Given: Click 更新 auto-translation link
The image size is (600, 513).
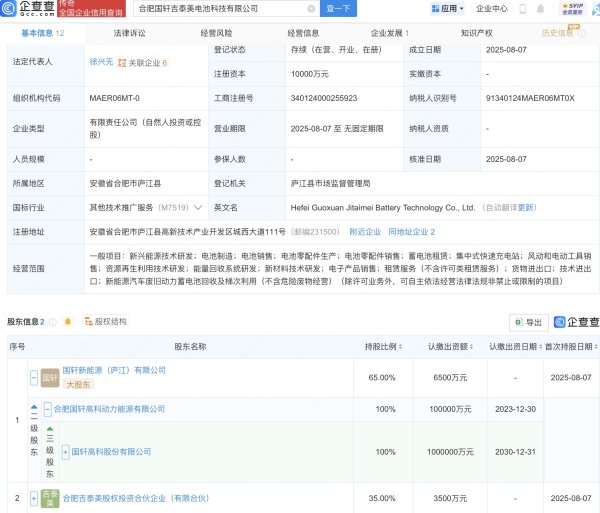Looking at the screenshot, I should pyautogui.click(x=525, y=208).
